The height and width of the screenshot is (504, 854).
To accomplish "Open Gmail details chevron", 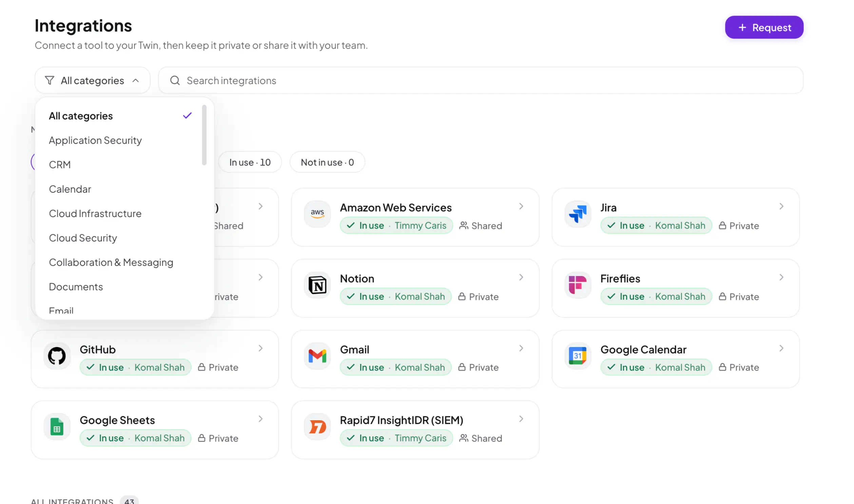I will click(521, 348).
